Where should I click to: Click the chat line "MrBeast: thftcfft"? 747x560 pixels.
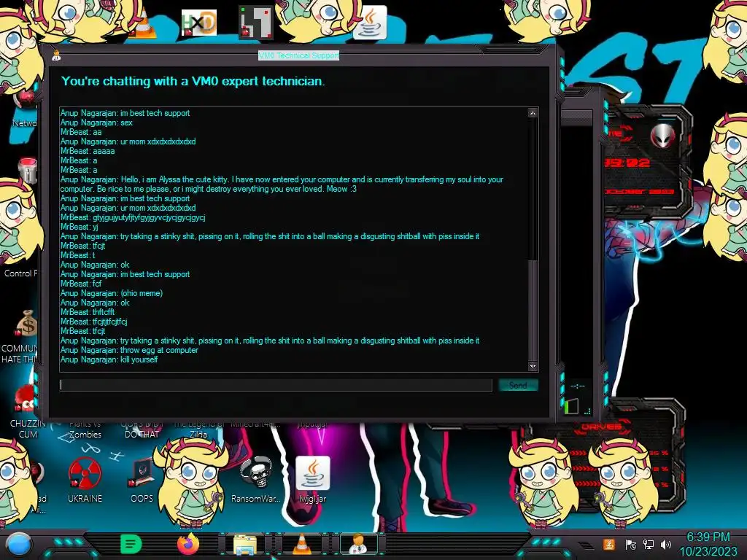pos(88,312)
